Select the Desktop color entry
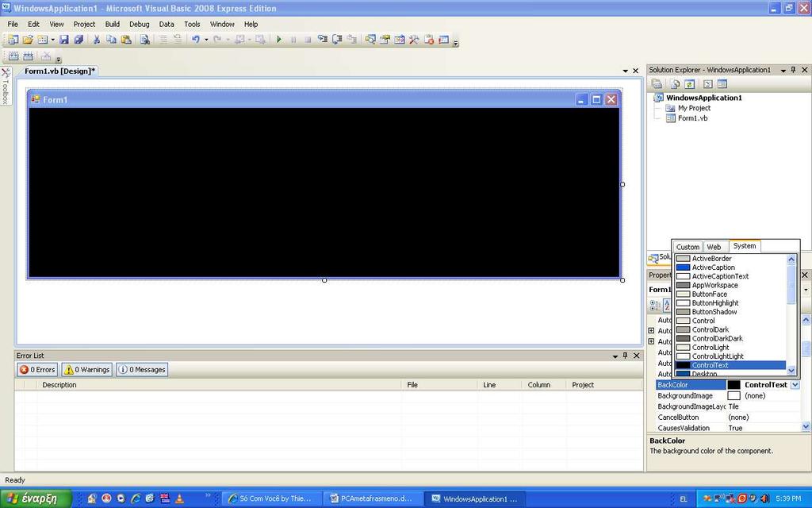Screen dimensions: 812x508 click(x=730, y=373)
